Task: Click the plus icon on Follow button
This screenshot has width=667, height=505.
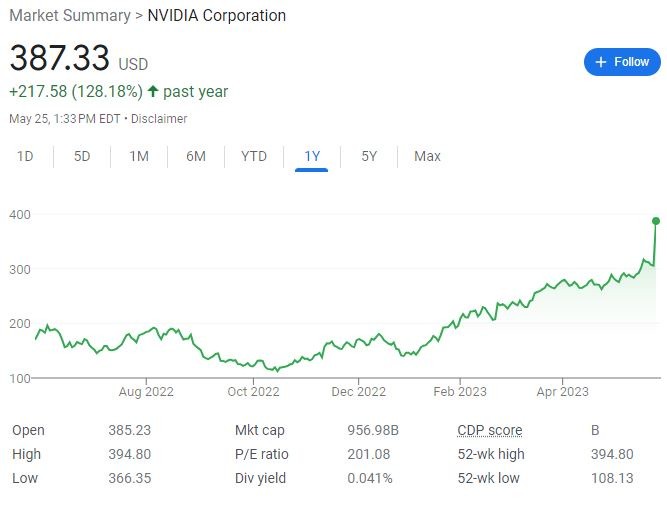Action: (601, 62)
